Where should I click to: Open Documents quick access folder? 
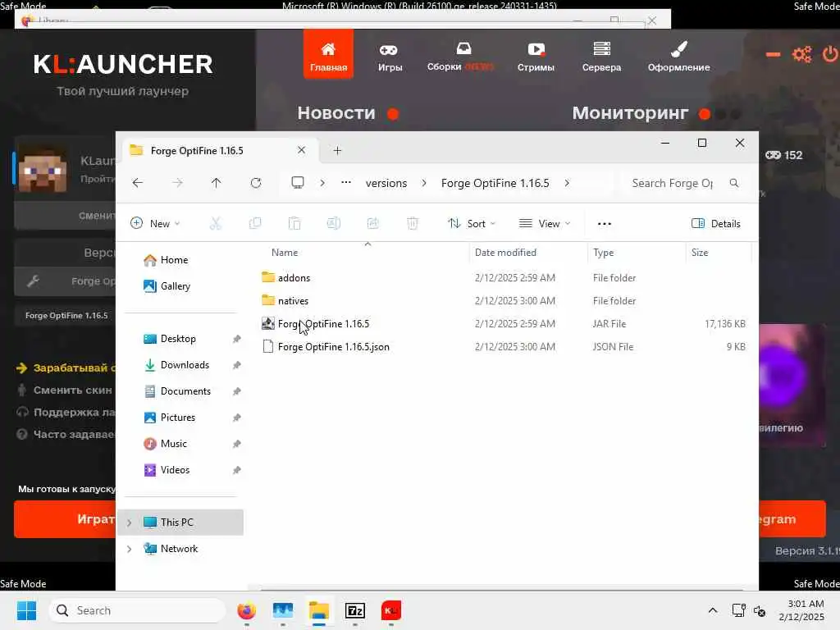pyautogui.click(x=185, y=391)
